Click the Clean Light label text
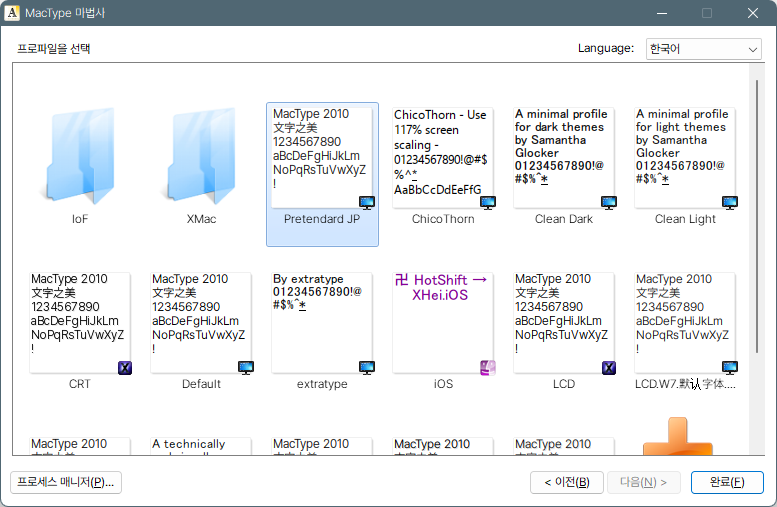Viewport: 777px width, 507px height. coord(685,219)
